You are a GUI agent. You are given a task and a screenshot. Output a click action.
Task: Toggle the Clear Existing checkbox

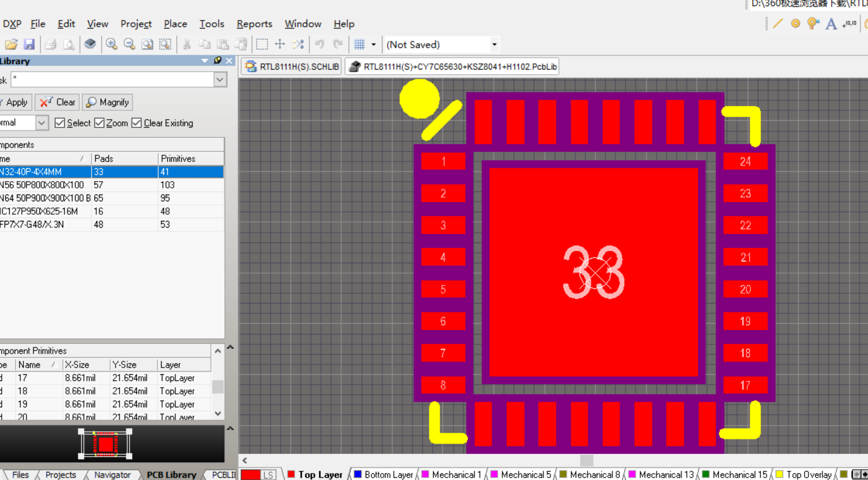[136, 123]
